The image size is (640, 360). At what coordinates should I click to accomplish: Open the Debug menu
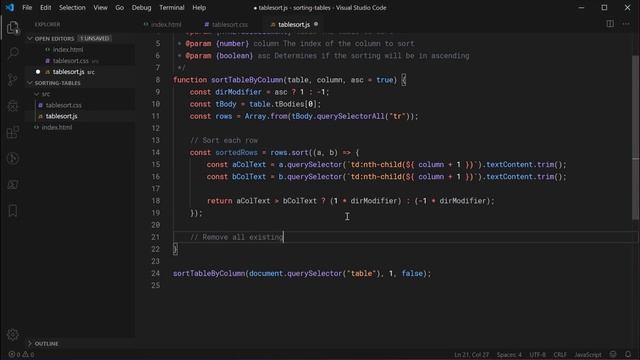point(141,7)
